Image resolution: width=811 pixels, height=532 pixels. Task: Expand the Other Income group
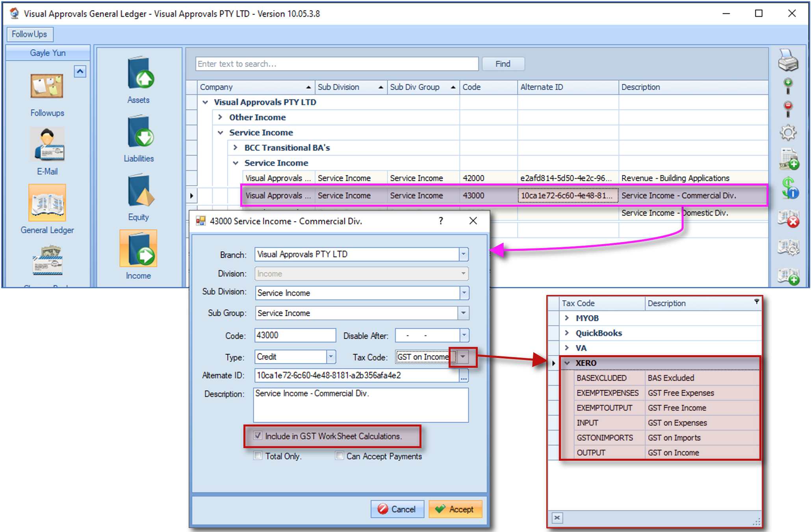pyautogui.click(x=220, y=117)
